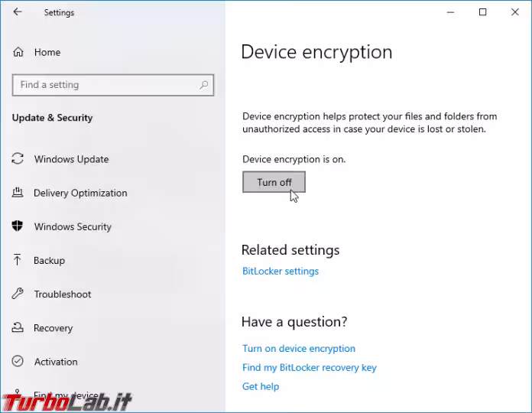Image resolution: width=532 pixels, height=413 pixels.
Task: Click the back arrow icon in Settings
Action: click(18, 12)
